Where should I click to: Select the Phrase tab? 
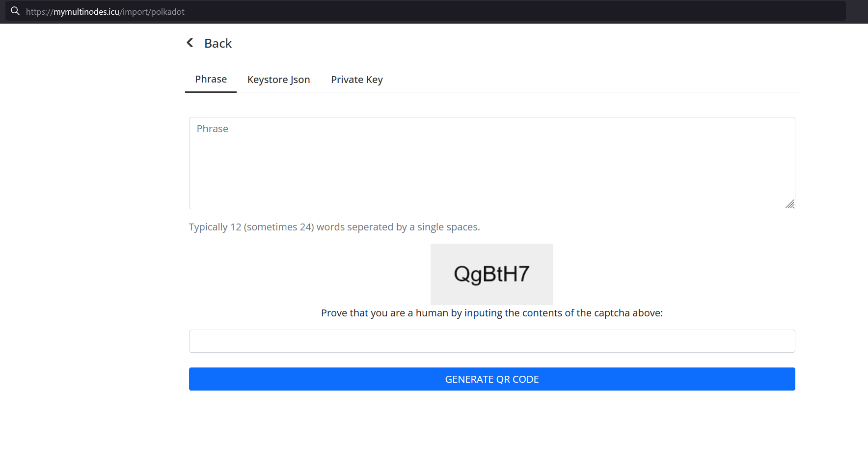(211, 79)
